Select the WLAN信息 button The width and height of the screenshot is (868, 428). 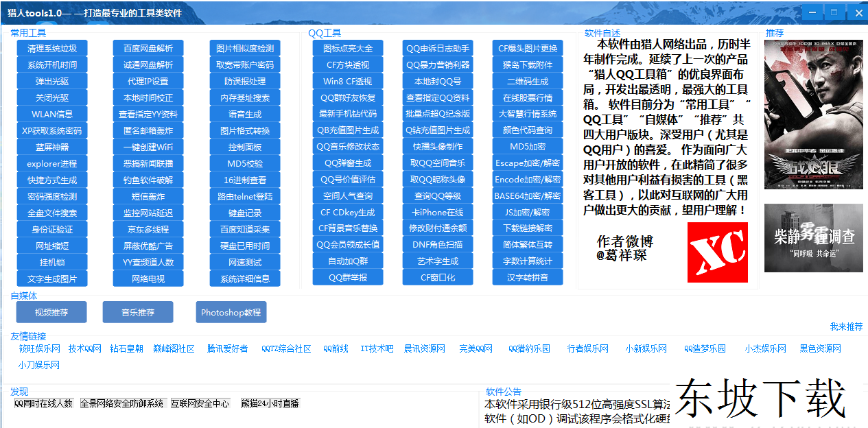point(52,115)
